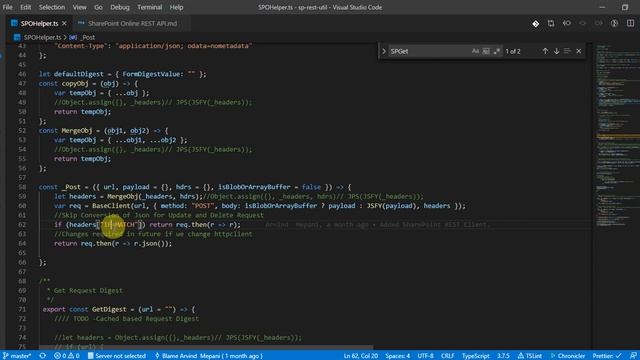Viewport: 640px width, 360px height.
Task: Click _Post symbol in the breadcrumb
Action: (87, 37)
